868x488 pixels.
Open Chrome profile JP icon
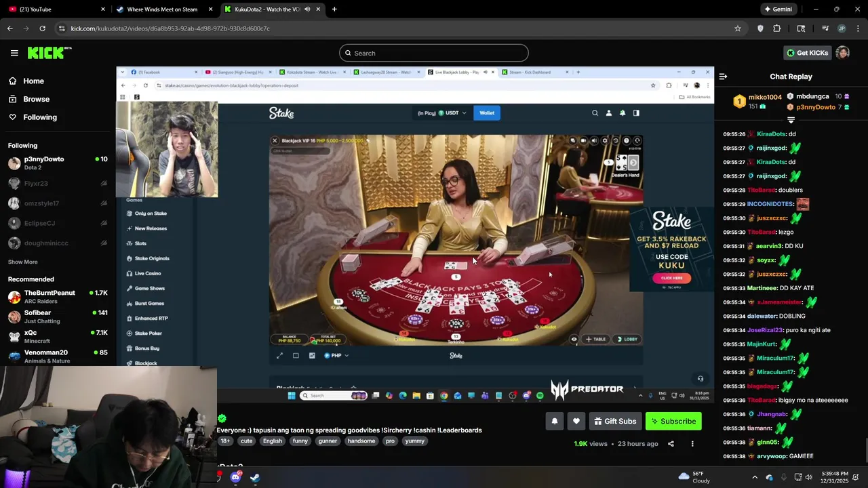(x=842, y=28)
